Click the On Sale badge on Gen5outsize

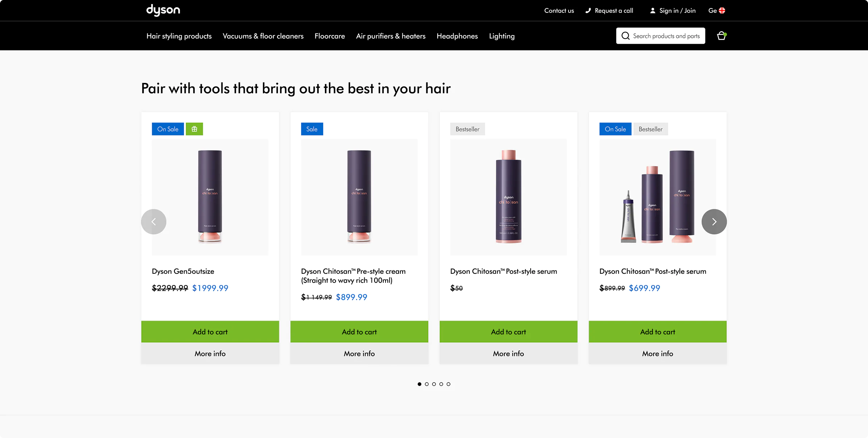pyautogui.click(x=168, y=129)
